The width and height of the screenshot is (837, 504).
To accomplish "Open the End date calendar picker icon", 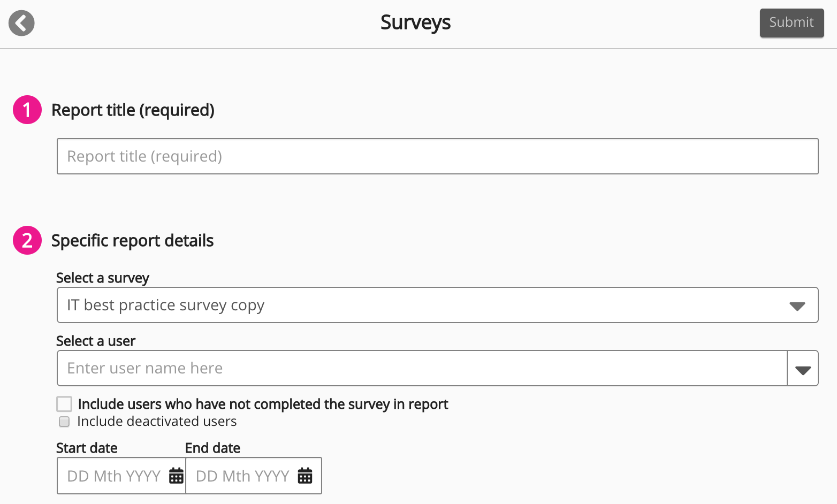I will click(x=305, y=475).
